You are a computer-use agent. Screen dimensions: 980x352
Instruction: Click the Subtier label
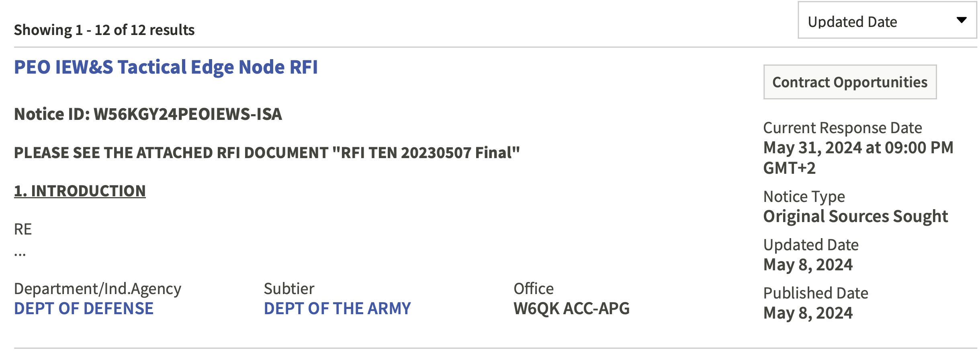point(289,289)
